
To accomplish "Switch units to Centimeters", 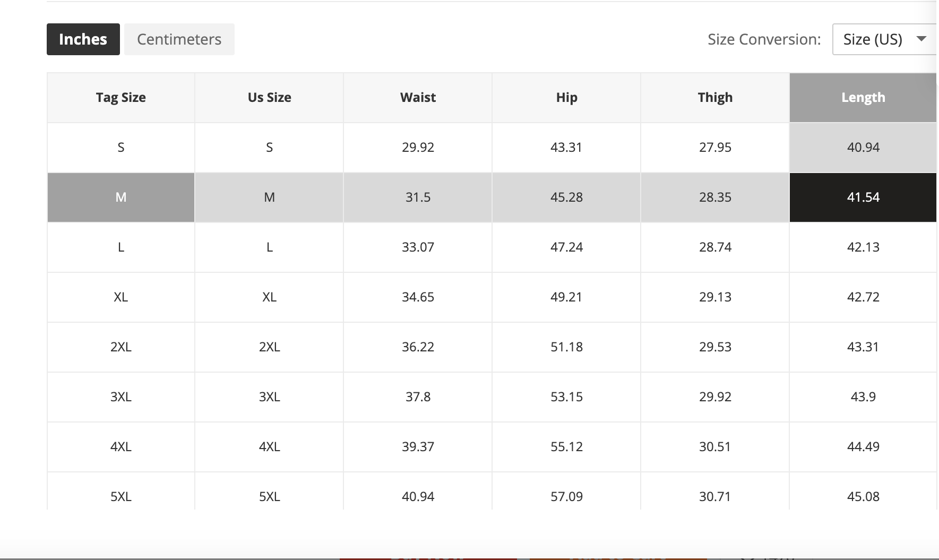I will tap(179, 39).
